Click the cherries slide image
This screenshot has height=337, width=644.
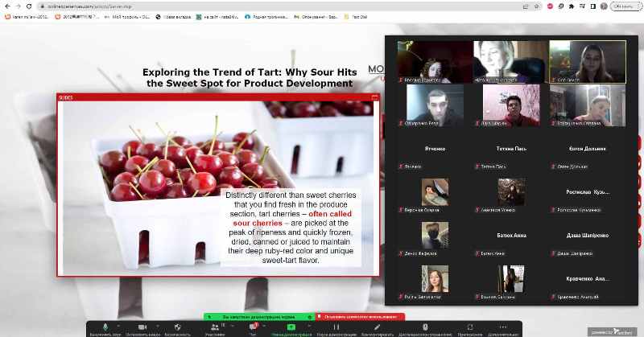(x=218, y=188)
